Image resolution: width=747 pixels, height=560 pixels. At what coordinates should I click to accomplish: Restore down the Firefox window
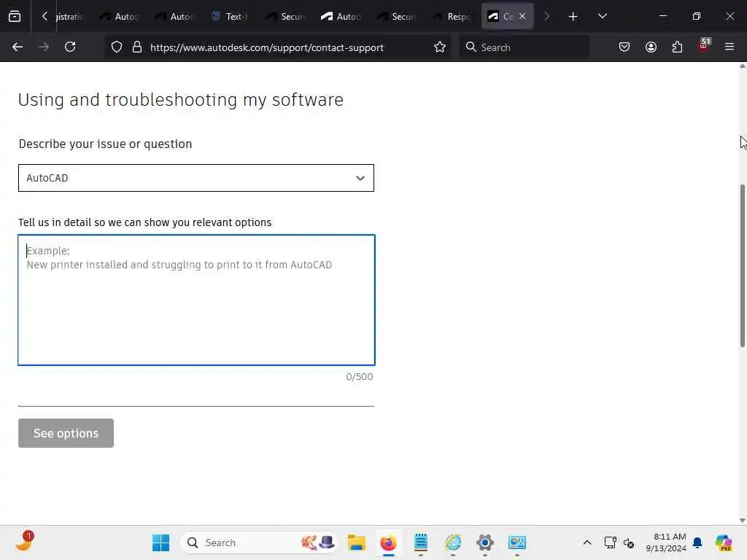coord(696,16)
